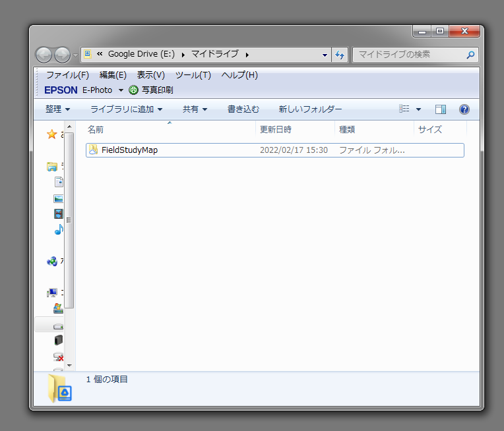Go back with the Back arrow button

(44, 55)
